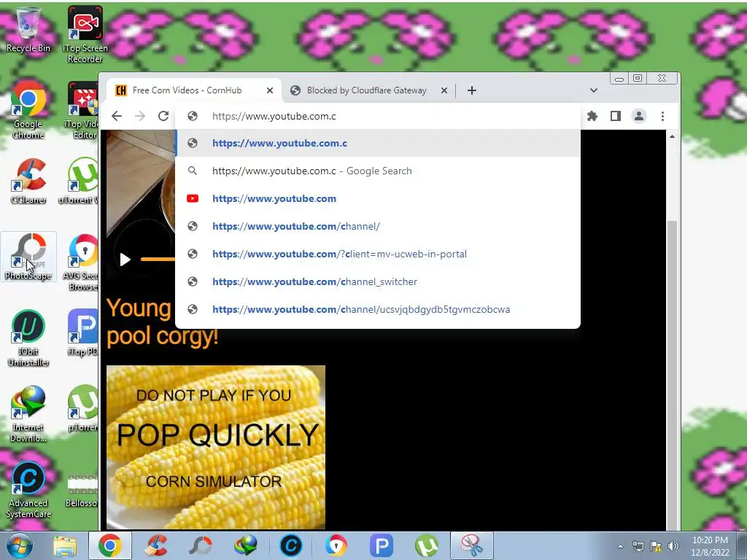
Task: Open PhotoScape taskbar icon
Action: click(201, 545)
